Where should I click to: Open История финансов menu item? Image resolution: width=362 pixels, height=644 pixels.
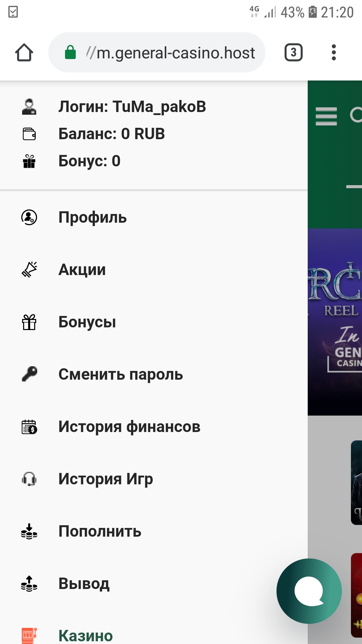154,427
